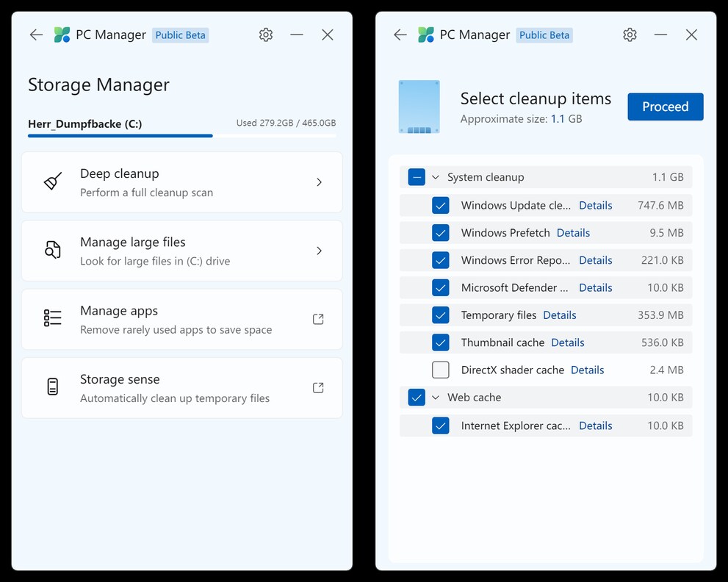Open the Storage sense option
Screen dimensions: 728x582
click(182, 388)
